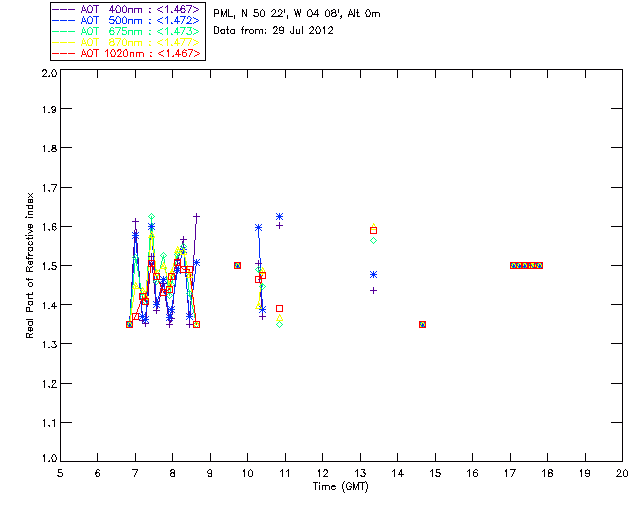Click the isolated data point near time 14.6
Viewport: 640px width, 512px height.
[422, 325]
